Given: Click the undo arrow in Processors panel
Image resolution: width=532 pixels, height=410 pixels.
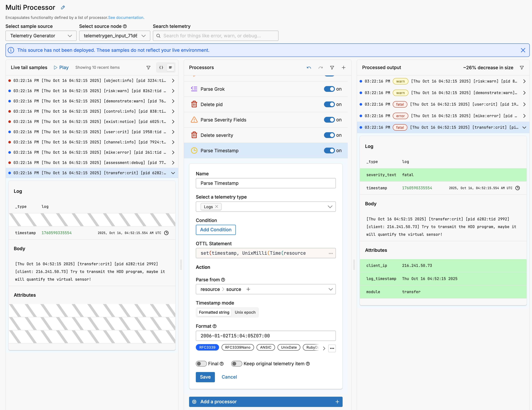Looking at the screenshot, I should (309, 67).
